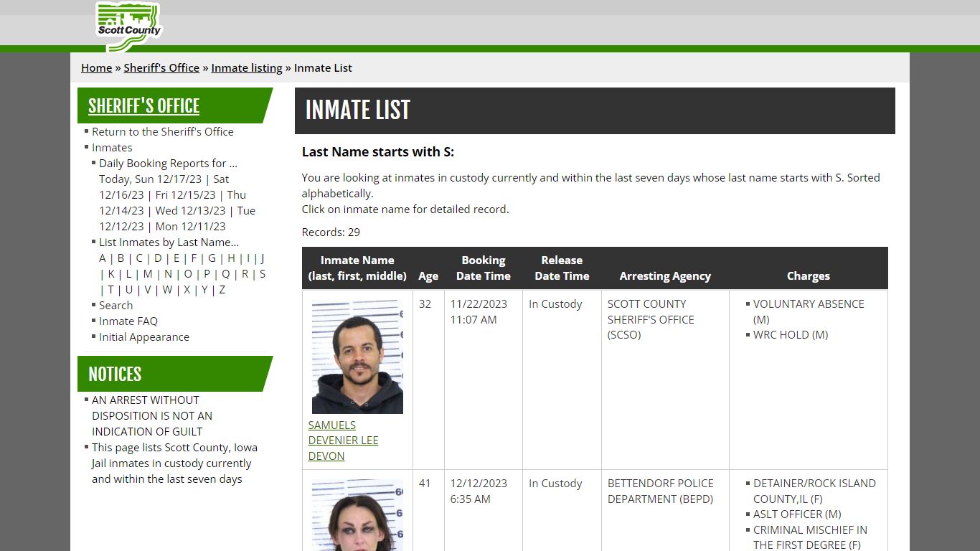Open Today, Sun 12/17/23 booking report

(151, 179)
